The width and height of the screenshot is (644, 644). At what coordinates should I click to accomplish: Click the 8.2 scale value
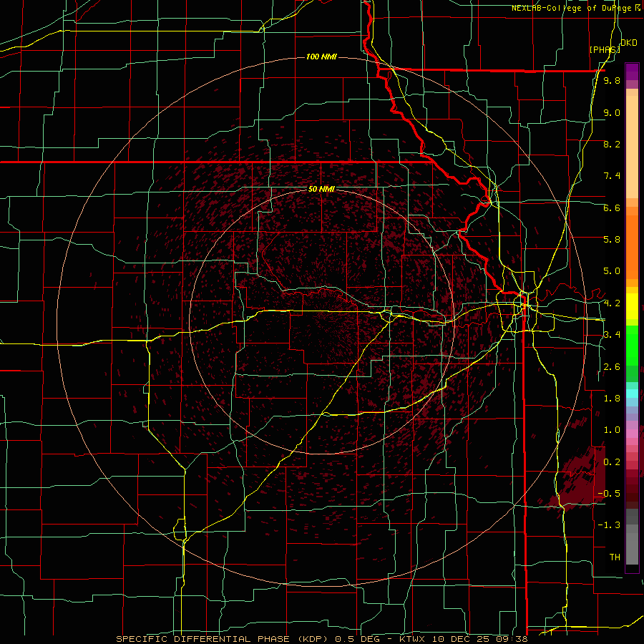pos(612,144)
